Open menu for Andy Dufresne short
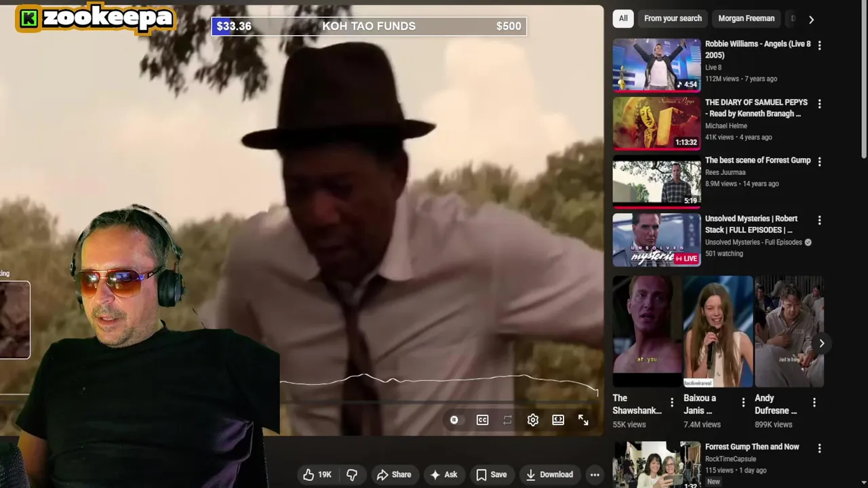 point(814,403)
